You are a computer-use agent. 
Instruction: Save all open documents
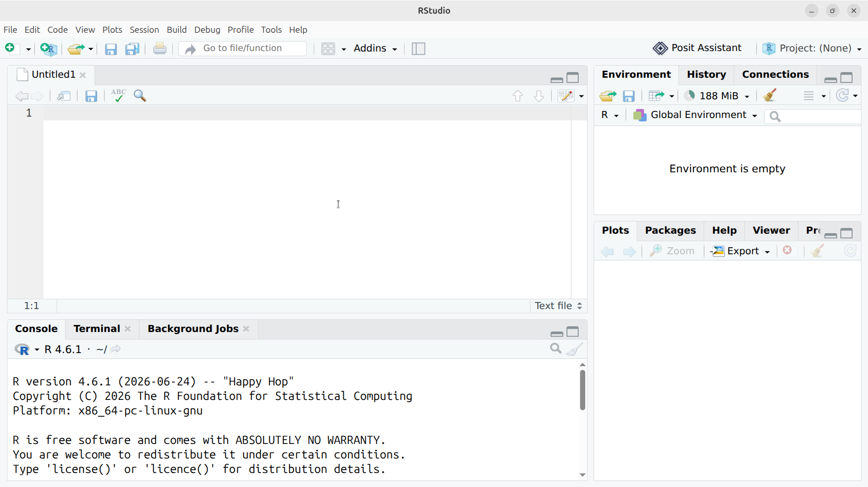pyautogui.click(x=133, y=49)
